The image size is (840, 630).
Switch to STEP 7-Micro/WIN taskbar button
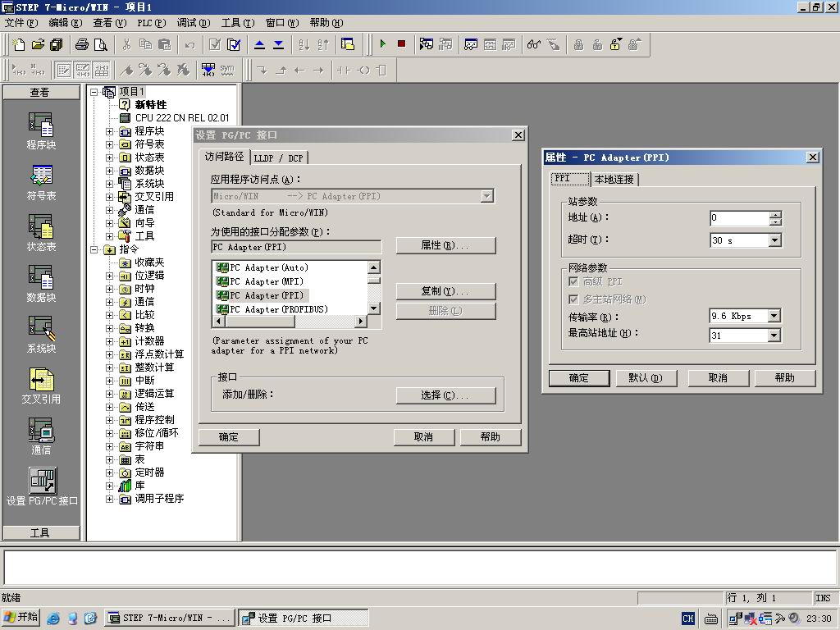click(x=169, y=619)
